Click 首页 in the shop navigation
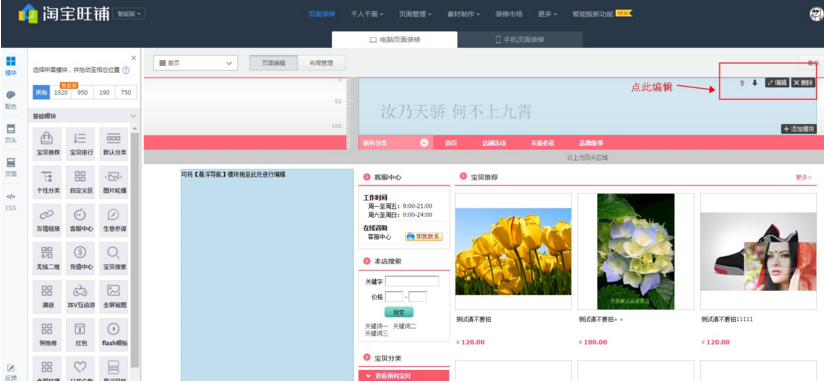This screenshot has height=383, width=824. click(x=451, y=143)
